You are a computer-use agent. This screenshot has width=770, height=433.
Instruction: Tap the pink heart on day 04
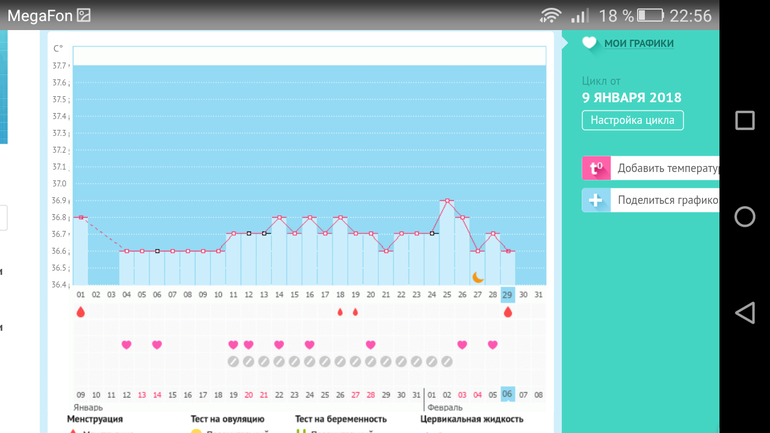tap(127, 345)
